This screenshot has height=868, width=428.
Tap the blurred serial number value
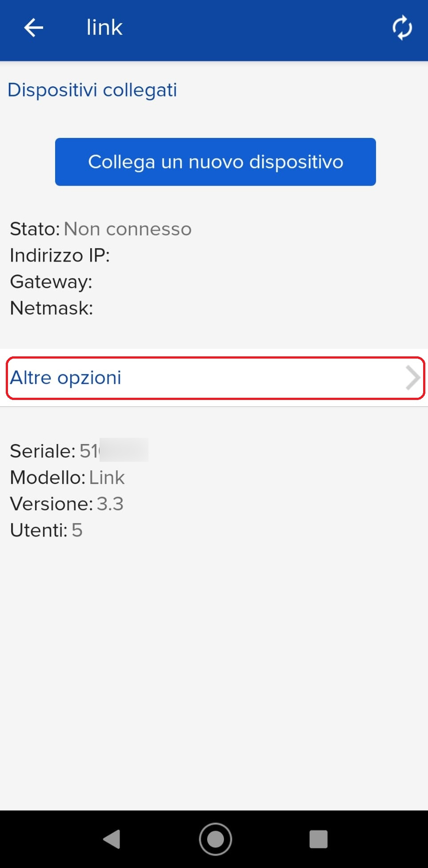pos(114,450)
